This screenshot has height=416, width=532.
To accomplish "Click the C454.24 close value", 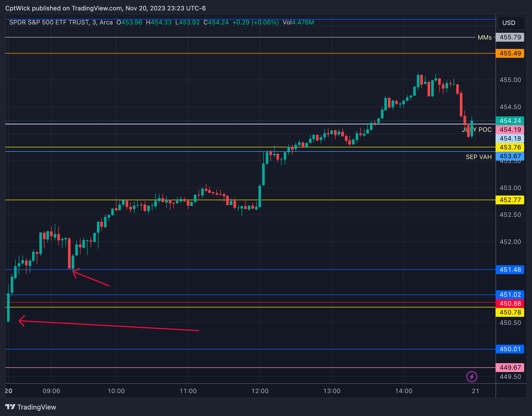I will [x=216, y=22].
